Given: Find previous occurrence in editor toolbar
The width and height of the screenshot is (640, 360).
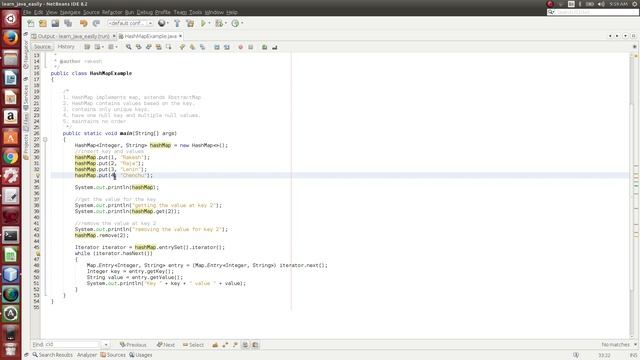Looking at the screenshot, I should (x=139, y=47).
